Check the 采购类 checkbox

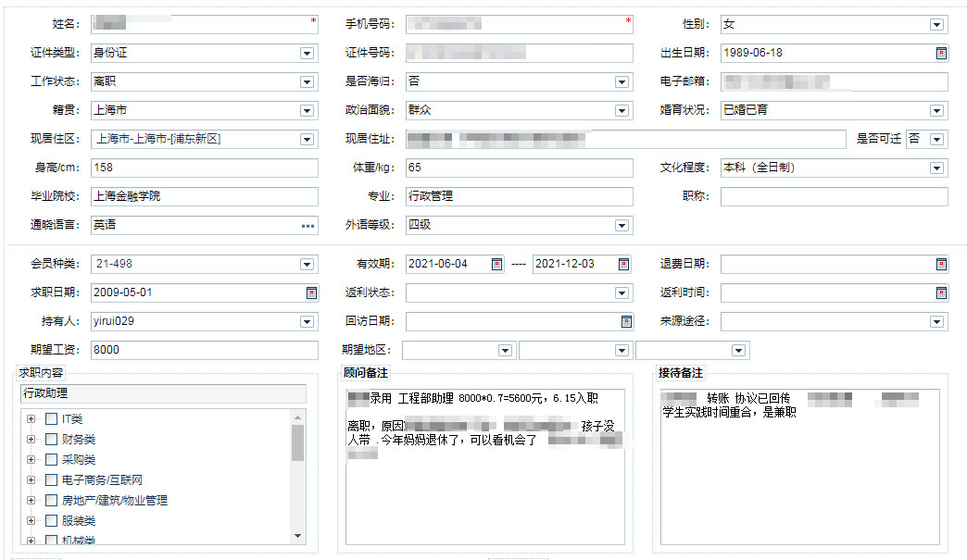click(x=52, y=460)
